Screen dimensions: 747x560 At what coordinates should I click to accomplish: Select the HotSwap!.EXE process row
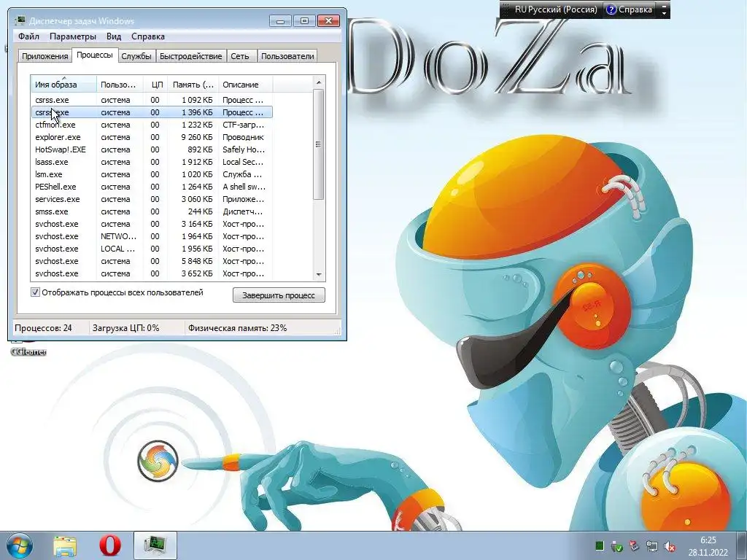[152, 149]
